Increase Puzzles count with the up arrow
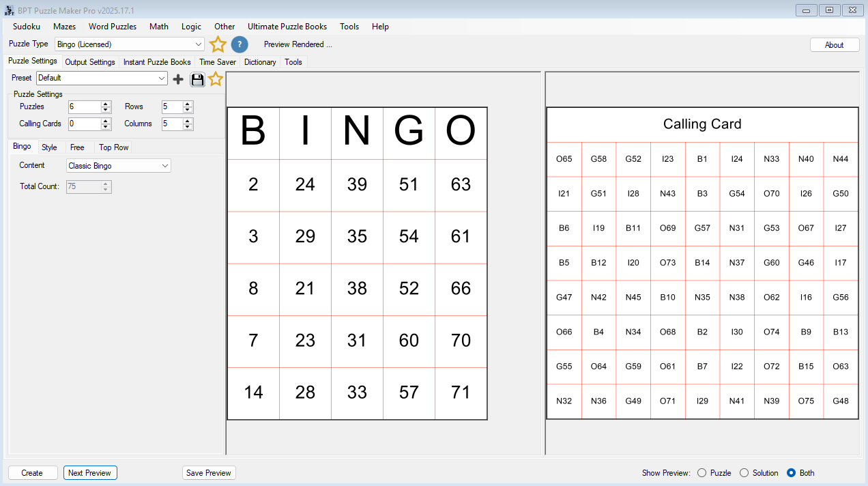The image size is (868, 486). 106,104
